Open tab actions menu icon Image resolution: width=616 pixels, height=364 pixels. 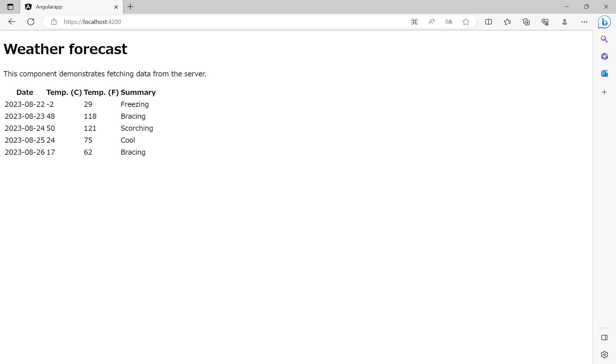click(x=10, y=7)
